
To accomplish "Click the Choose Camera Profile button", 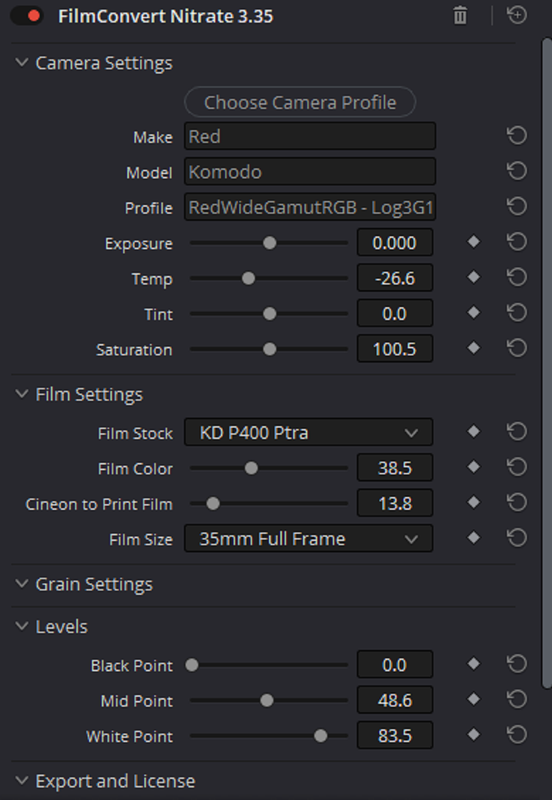I will tap(300, 102).
